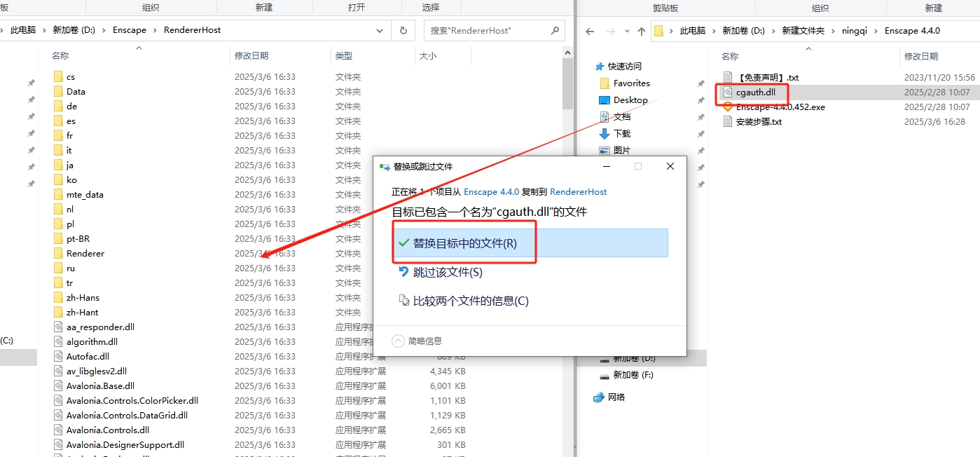Open the RendererHost address bar history dropdown
Viewport: 980px width, 457px height.
coord(380,30)
